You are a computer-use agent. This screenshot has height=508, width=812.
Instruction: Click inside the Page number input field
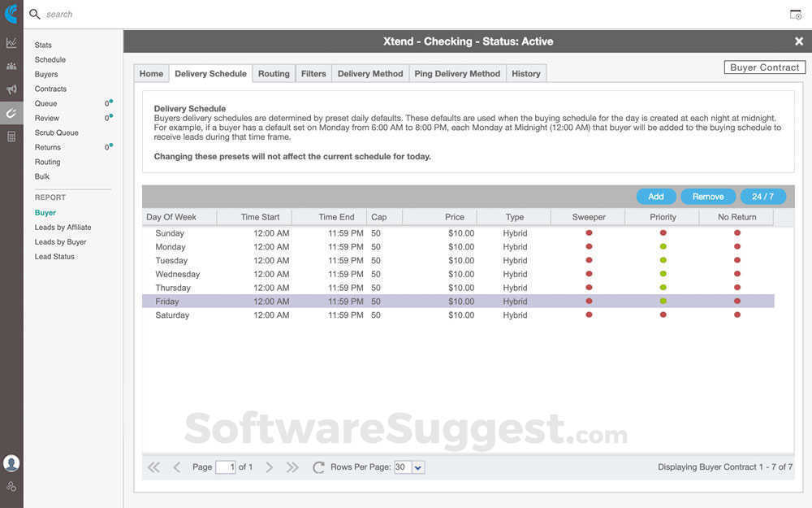(x=225, y=467)
